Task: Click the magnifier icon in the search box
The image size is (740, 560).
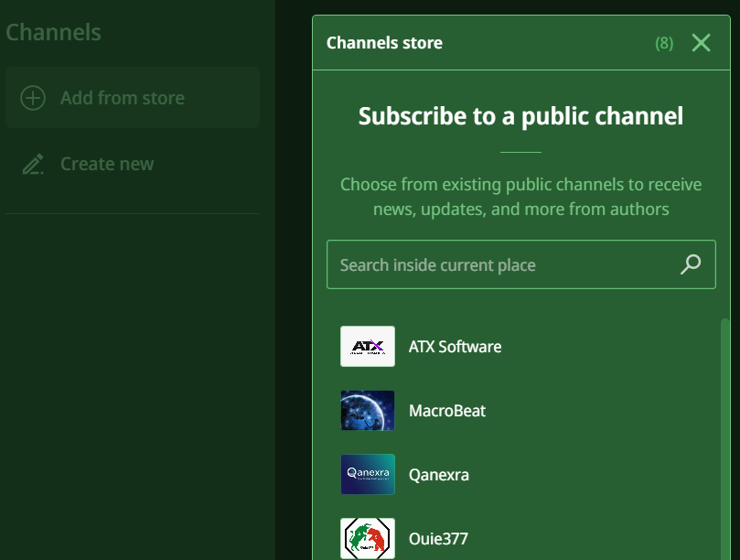Action: point(691,264)
